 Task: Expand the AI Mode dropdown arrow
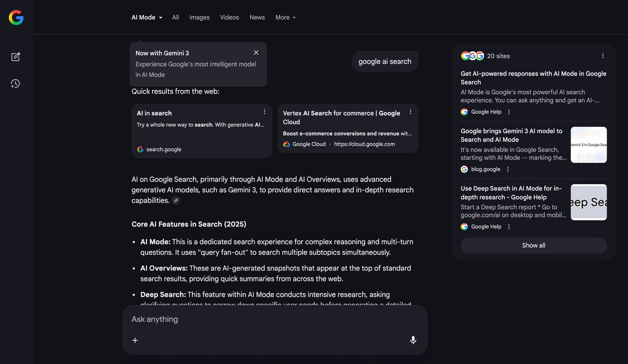pos(161,18)
